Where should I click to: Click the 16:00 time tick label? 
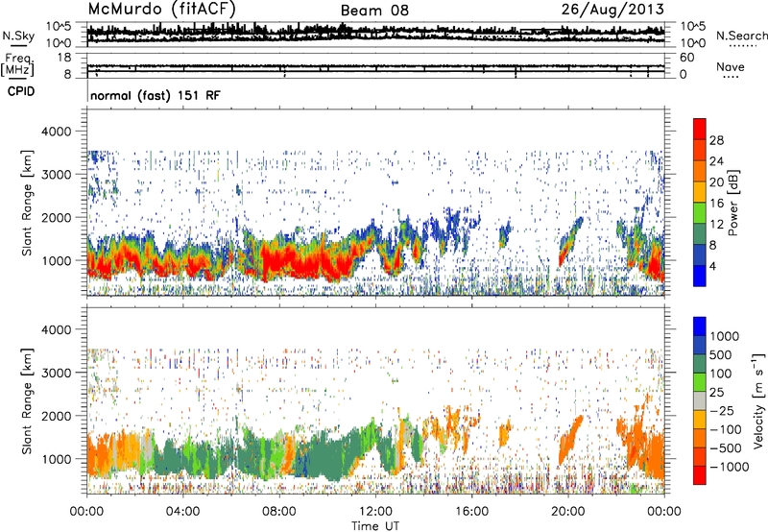click(x=471, y=512)
